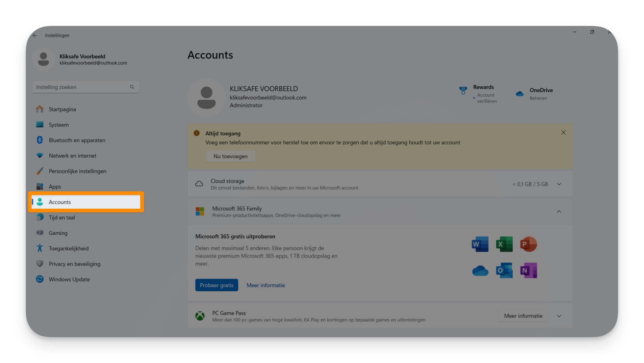
Task: Click the Windows Update sync icon
Action: pos(40,279)
